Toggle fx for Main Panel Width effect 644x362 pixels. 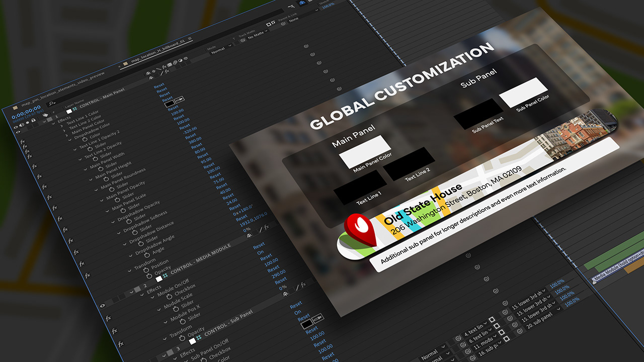tap(44, 187)
